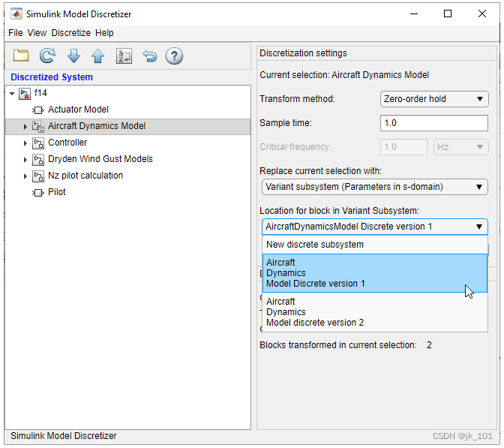
Task: Click the f14 model icon in tree
Action: pos(25,94)
